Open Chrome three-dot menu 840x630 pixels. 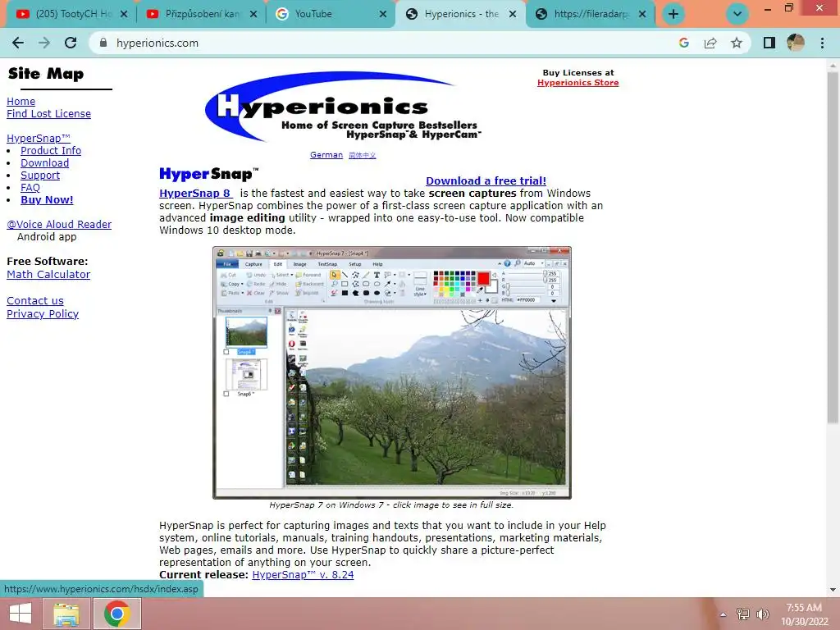822,43
